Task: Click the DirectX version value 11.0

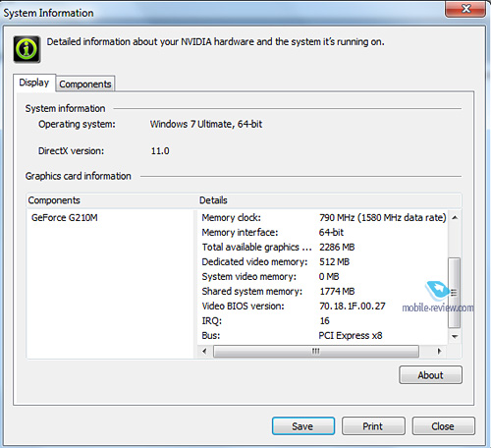Action: click(160, 151)
